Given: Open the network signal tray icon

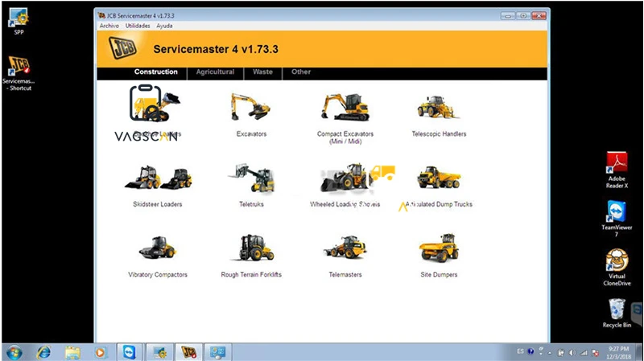Looking at the screenshot, I should point(584,352).
